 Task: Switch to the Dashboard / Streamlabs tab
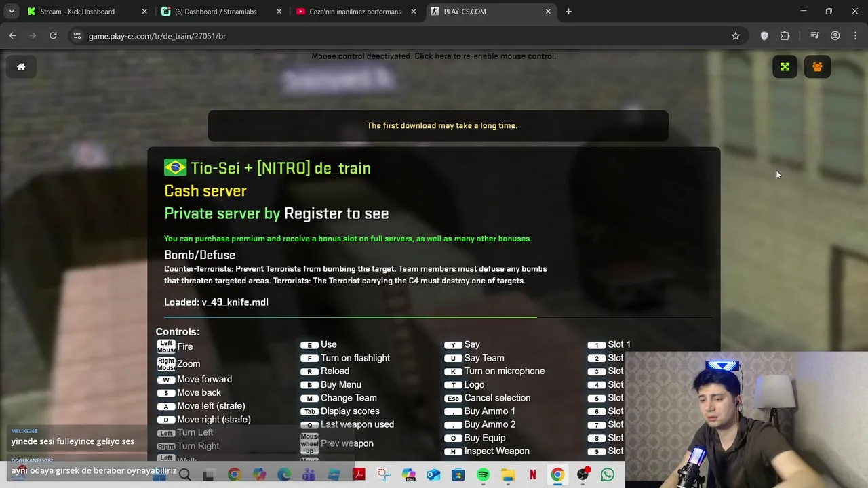[220, 12]
